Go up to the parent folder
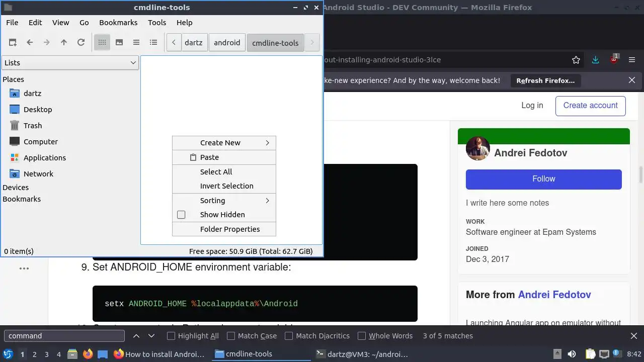 pyautogui.click(x=64, y=43)
